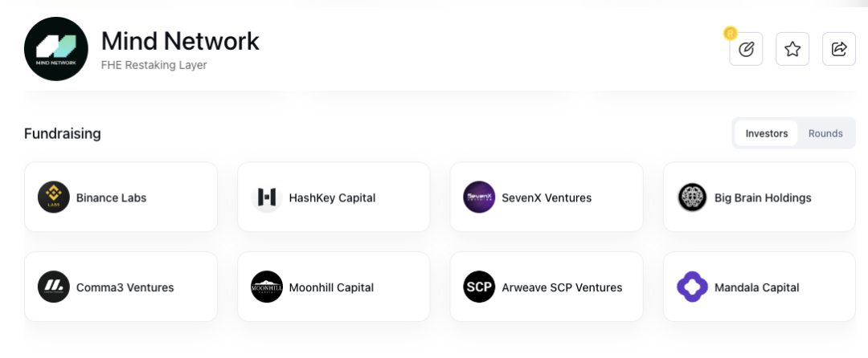The height and width of the screenshot is (358, 868).
Task: Click the Comma3 Ventures logo icon
Action: 54,287
